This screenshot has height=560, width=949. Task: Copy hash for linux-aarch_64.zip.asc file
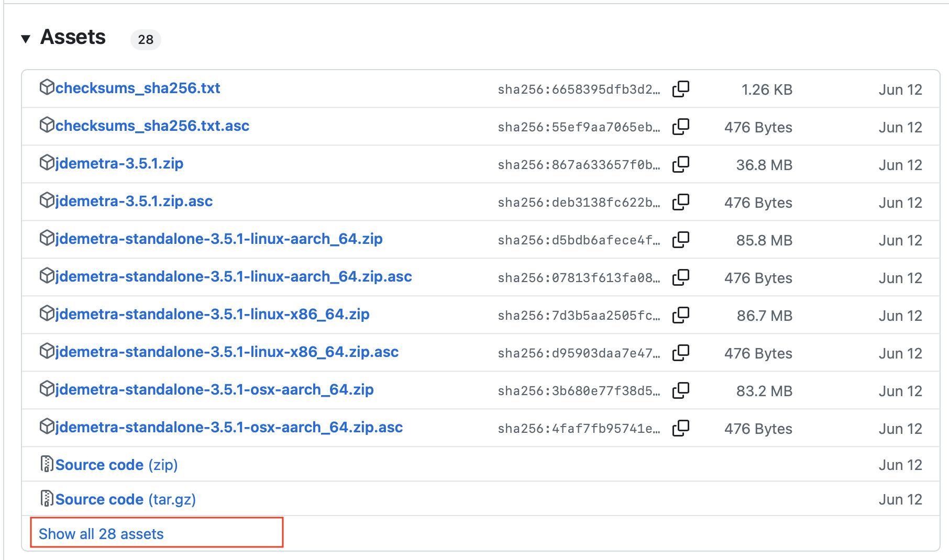pyautogui.click(x=680, y=277)
